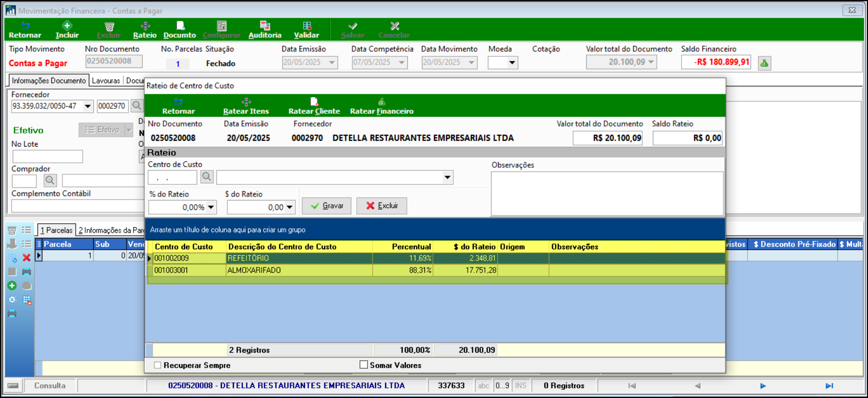Image resolution: width=868 pixels, height=398 pixels.
Task: Click the Centro de Custo column header
Action: (x=189, y=247)
